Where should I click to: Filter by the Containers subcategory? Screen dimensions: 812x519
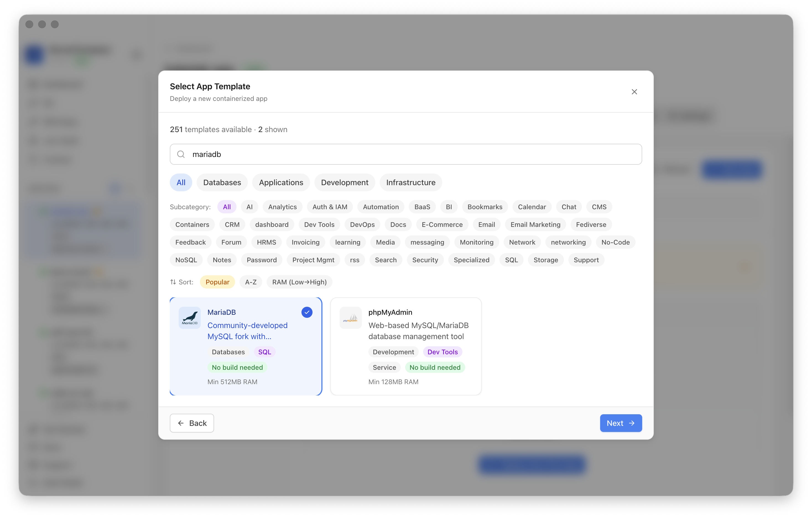[x=192, y=224]
